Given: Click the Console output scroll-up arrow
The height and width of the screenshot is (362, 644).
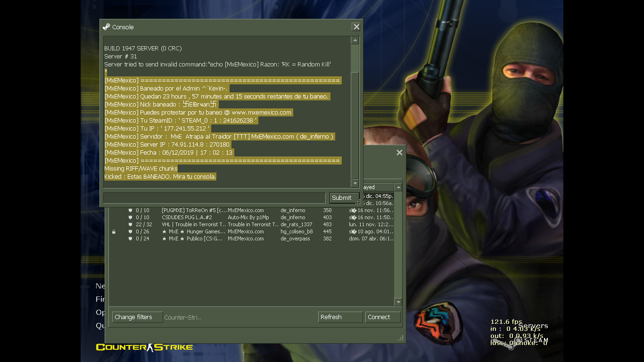Looking at the screenshot, I should pos(355,41).
